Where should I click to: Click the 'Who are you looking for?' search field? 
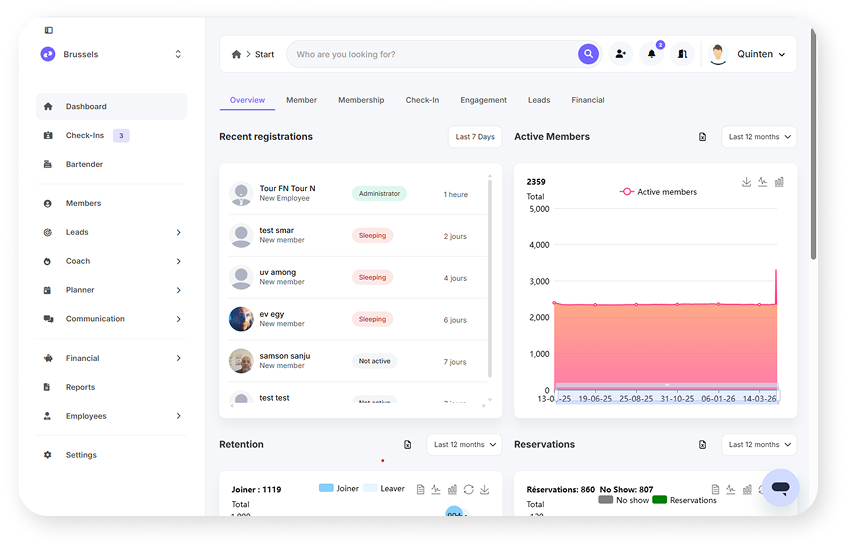[x=435, y=54]
